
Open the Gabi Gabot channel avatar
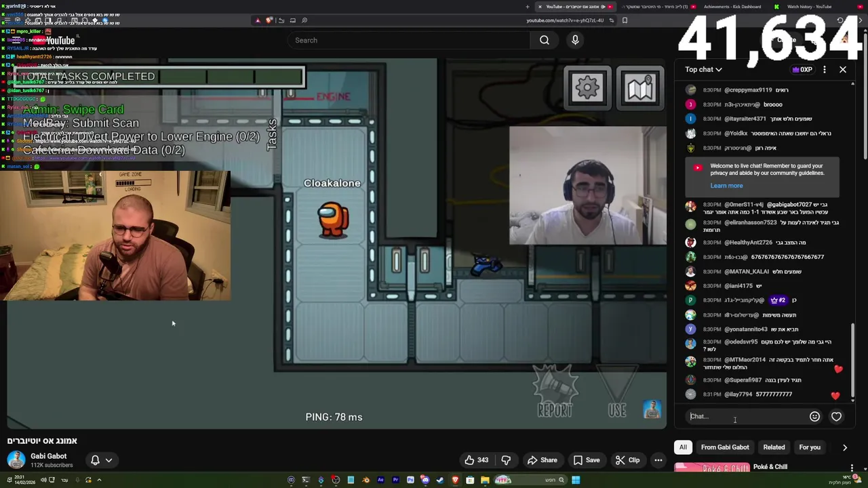[16, 460]
